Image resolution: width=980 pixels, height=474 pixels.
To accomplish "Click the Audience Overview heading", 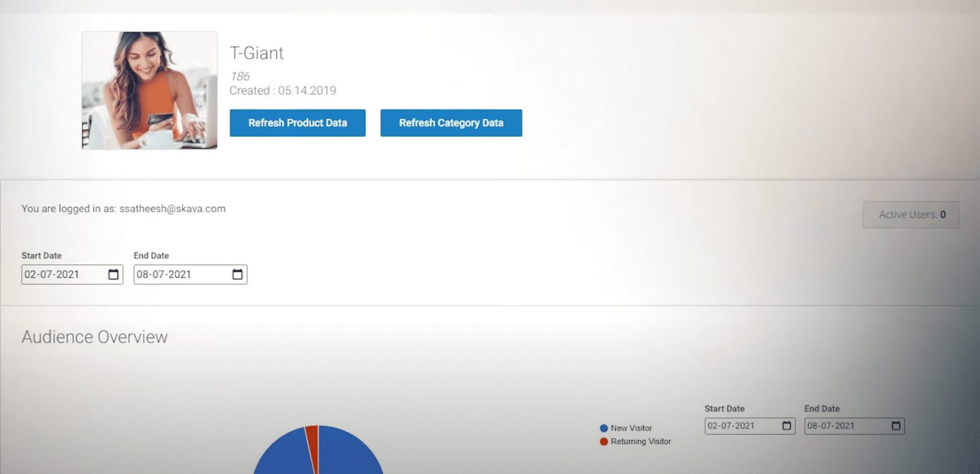I will tap(95, 337).
